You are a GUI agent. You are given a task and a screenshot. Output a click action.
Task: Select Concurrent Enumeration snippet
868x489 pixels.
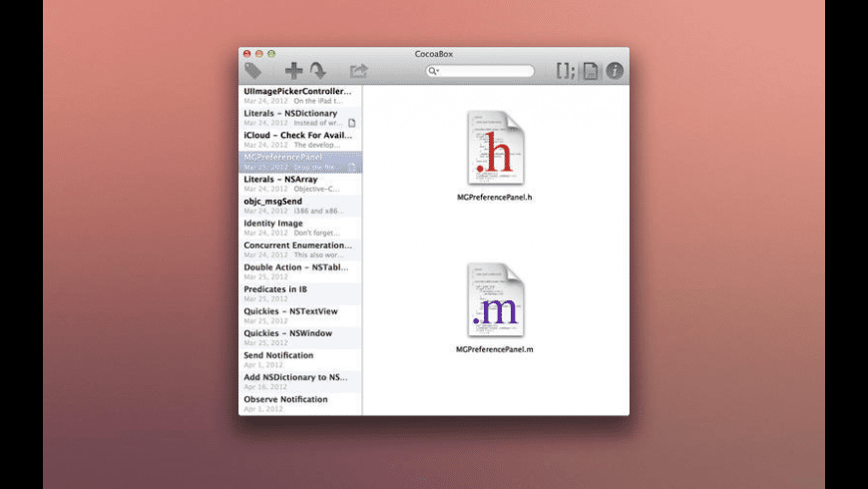[x=300, y=249]
